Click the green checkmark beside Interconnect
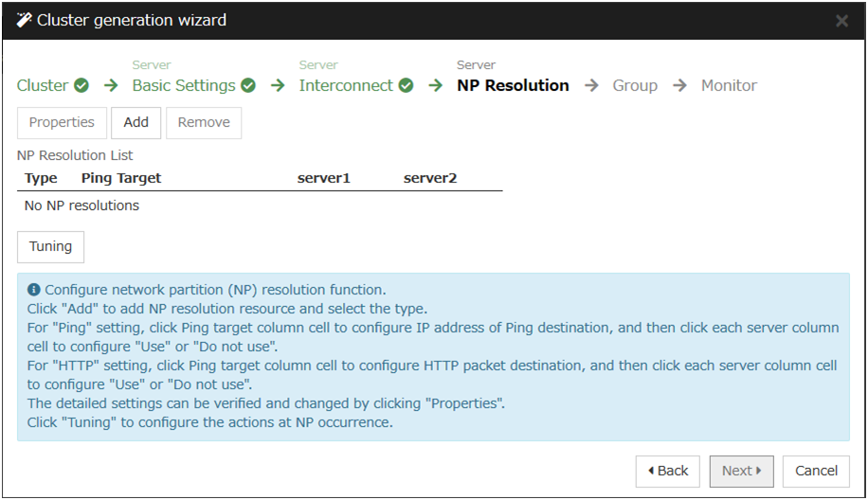The height and width of the screenshot is (500, 868). [x=406, y=85]
